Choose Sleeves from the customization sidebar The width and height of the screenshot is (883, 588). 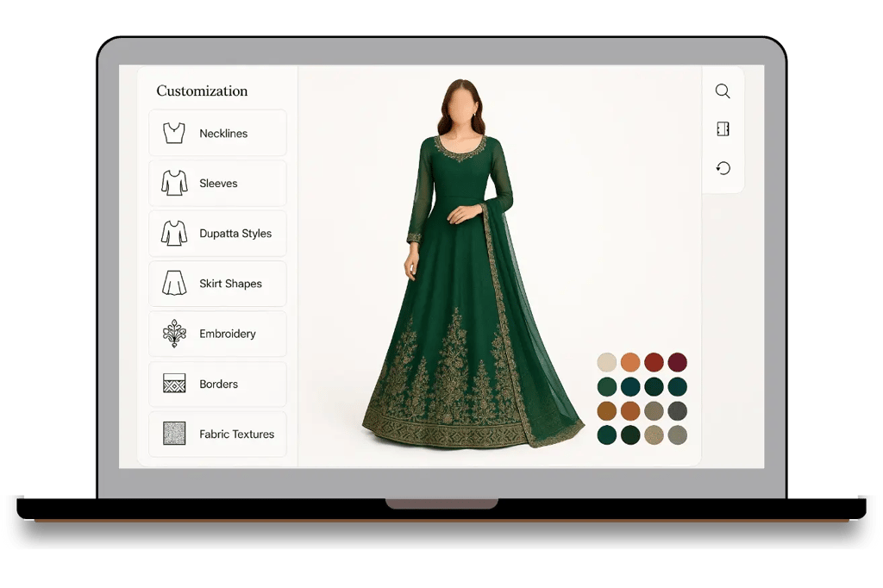[217, 183]
